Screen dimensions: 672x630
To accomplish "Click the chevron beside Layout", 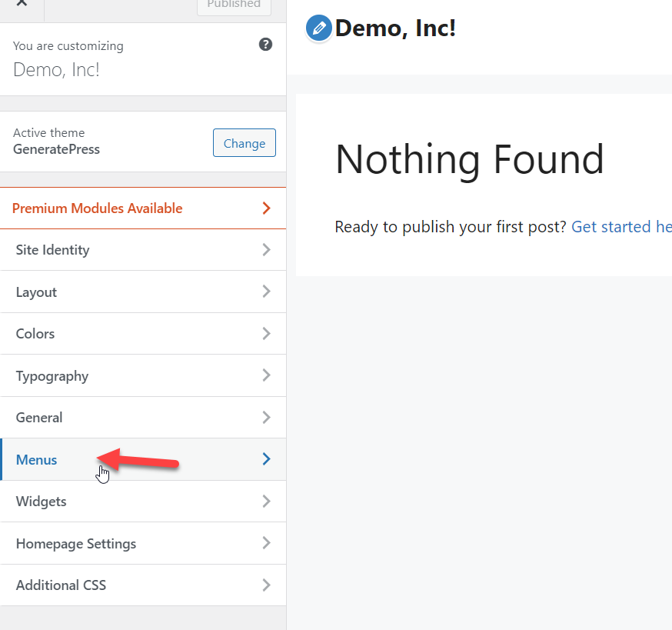I will pos(266,292).
